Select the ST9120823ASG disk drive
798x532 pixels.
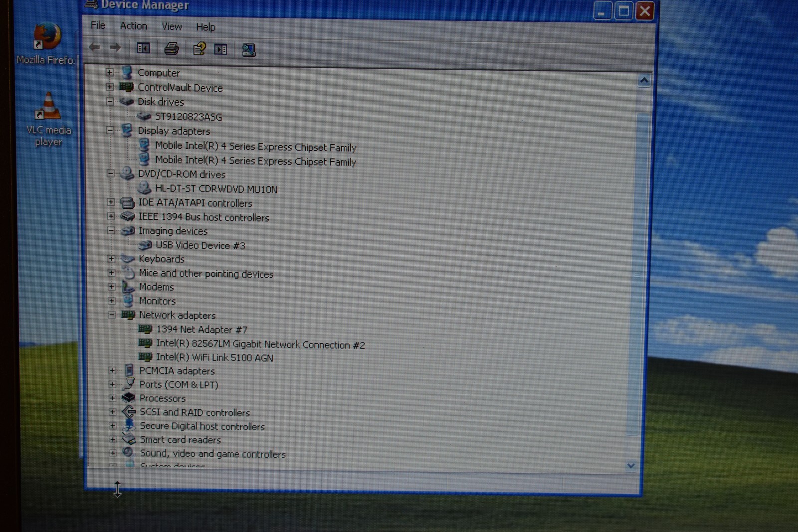click(189, 117)
